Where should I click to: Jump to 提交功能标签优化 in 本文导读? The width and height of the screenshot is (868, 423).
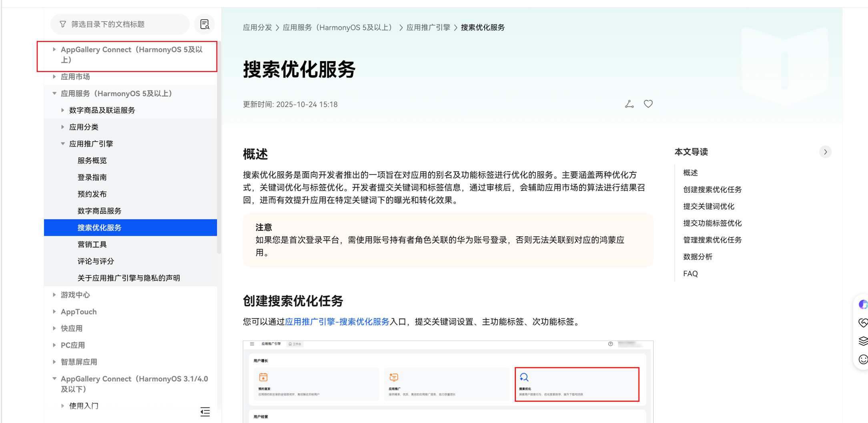tap(712, 223)
